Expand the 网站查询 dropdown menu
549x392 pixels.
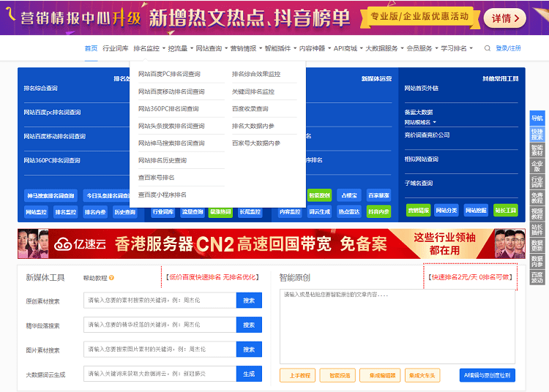(x=211, y=48)
